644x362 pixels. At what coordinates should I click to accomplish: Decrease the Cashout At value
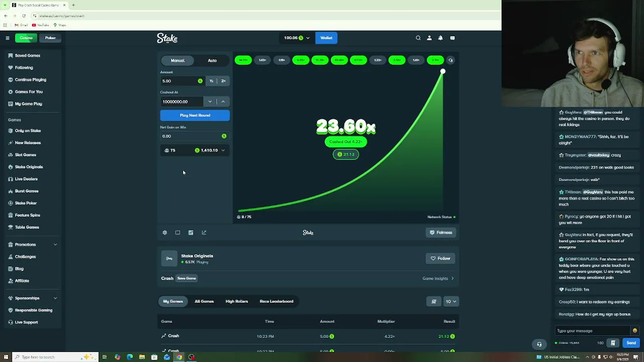pyautogui.click(x=210, y=102)
